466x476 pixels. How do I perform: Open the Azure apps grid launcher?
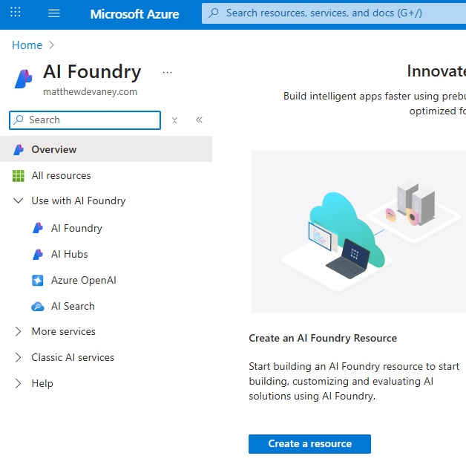point(16,13)
